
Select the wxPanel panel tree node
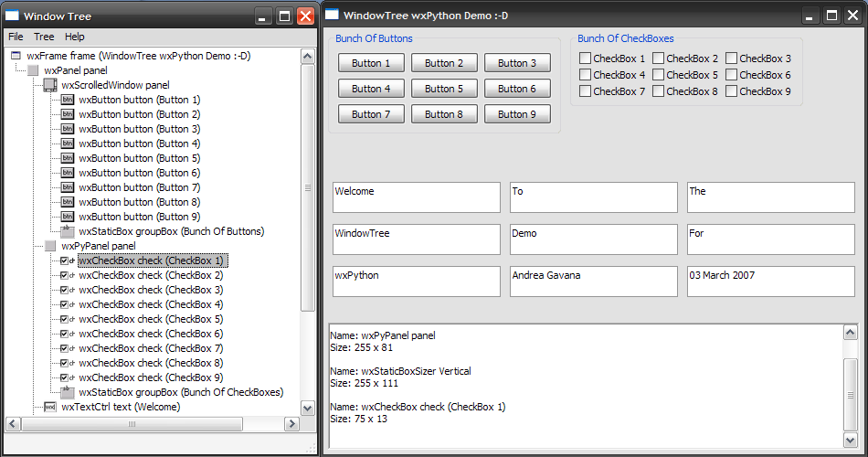[x=75, y=70]
